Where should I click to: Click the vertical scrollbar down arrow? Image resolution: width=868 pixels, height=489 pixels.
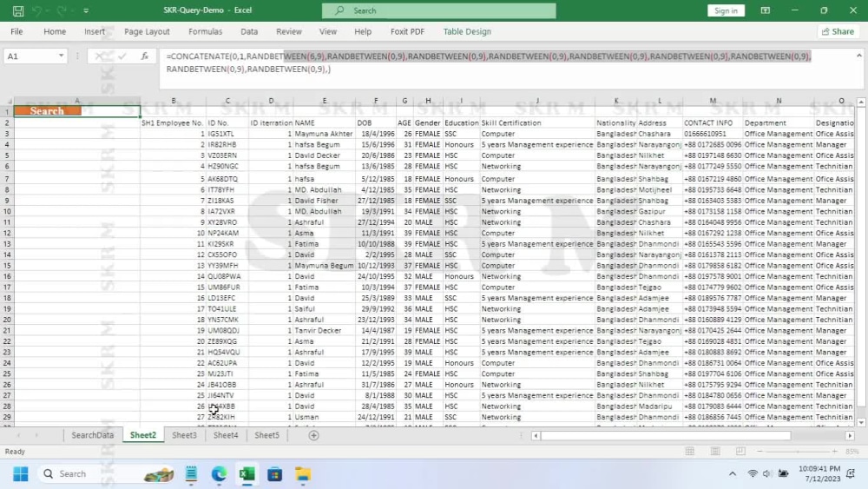[861, 422]
